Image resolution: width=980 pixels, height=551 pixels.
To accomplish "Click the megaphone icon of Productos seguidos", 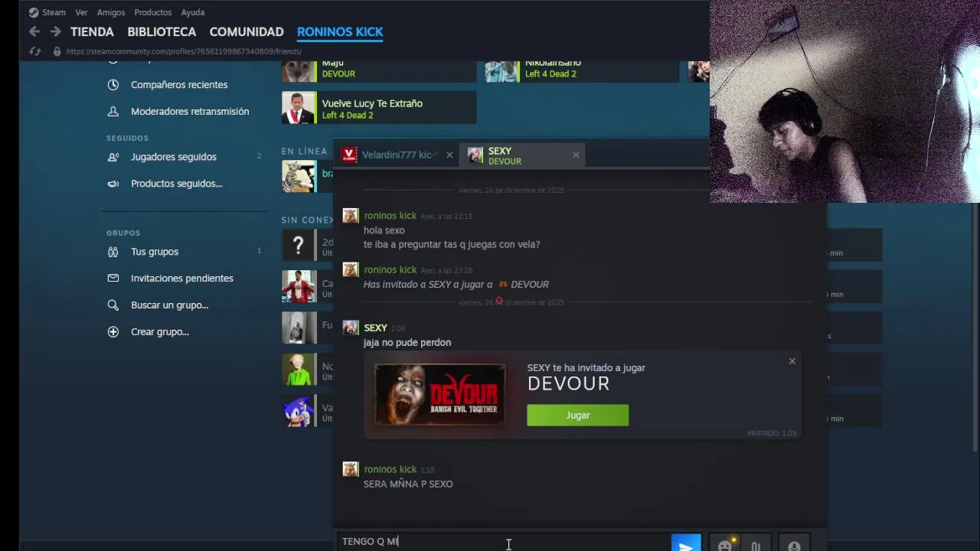I will tap(113, 184).
